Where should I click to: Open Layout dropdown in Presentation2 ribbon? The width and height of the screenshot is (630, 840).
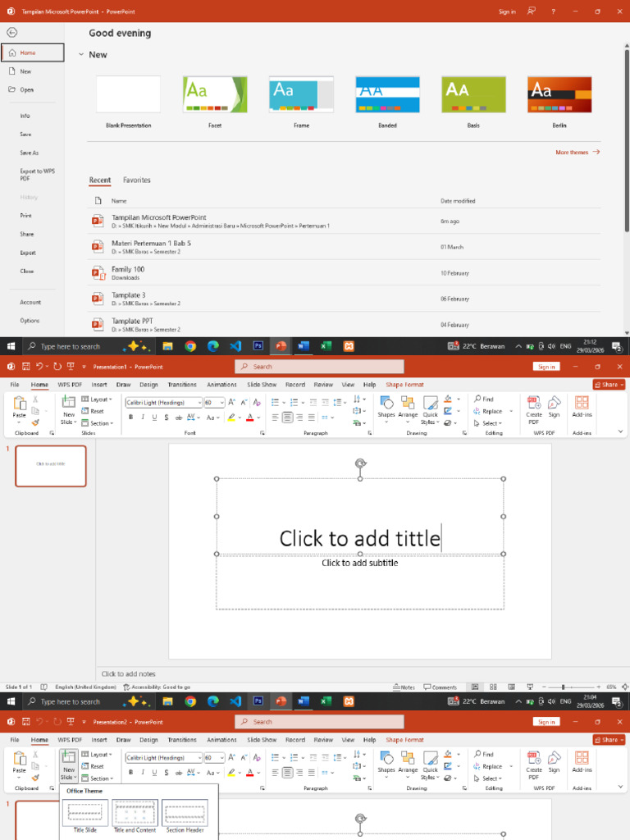coord(97,755)
